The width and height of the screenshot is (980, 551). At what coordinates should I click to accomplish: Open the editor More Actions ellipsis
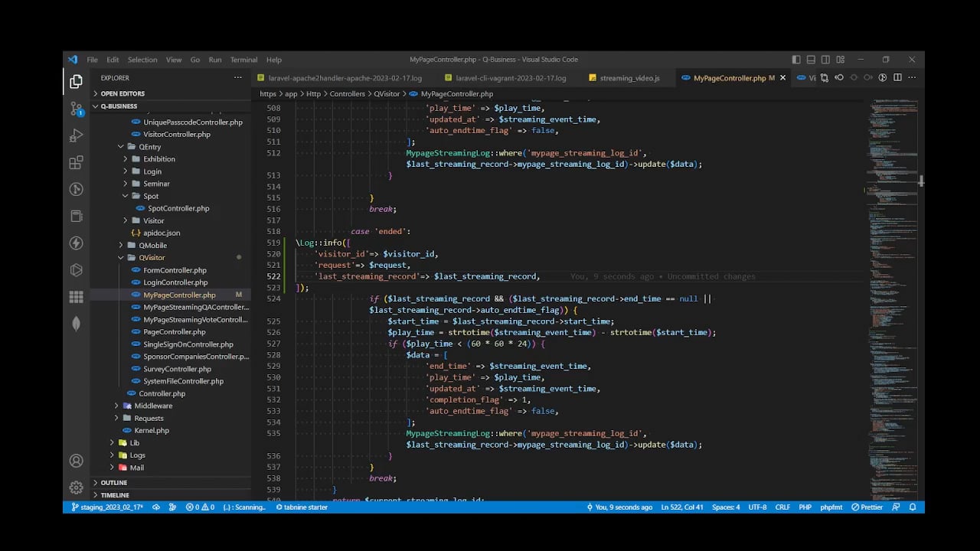coord(912,77)
